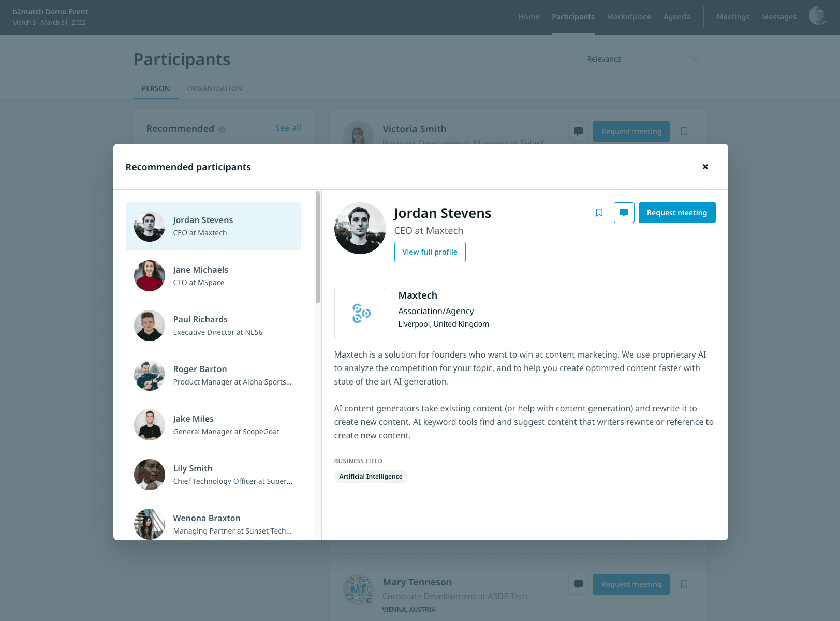Select Jane Michaels from recommended list
This screenshot has height=621, width=840.
[213, 276]
